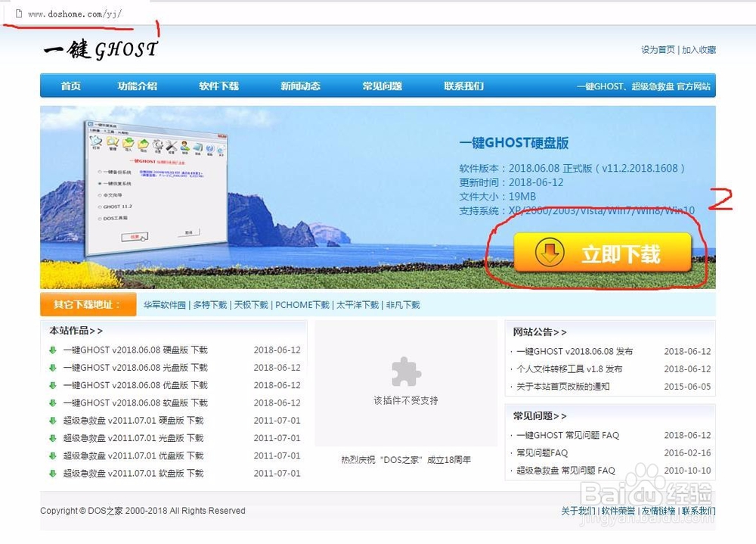756x544 pixels.
Task: Open the 个人文件转移工具 v1.8 发布 announcement
Action: [x=569, y=369]
